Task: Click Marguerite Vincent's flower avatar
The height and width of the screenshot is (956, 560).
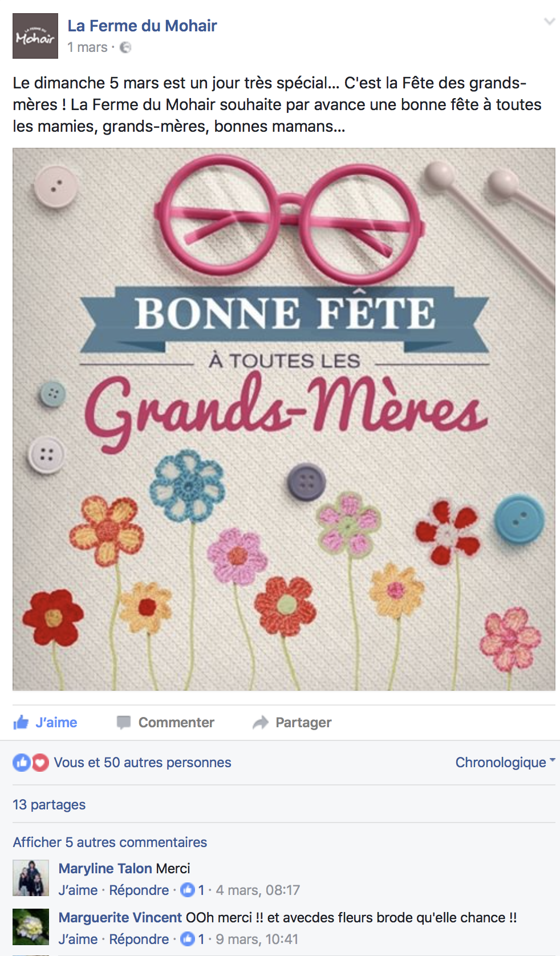Action: (x=31, y=927)
